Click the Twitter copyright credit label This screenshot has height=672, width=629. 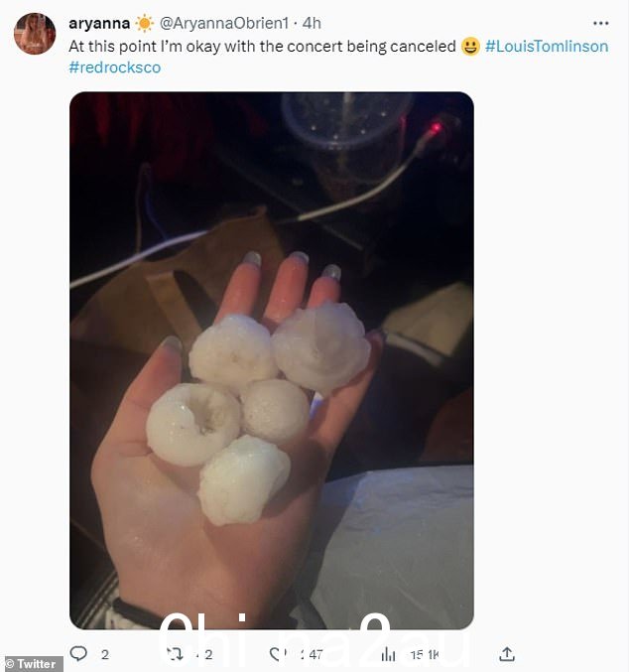point(32,664)
